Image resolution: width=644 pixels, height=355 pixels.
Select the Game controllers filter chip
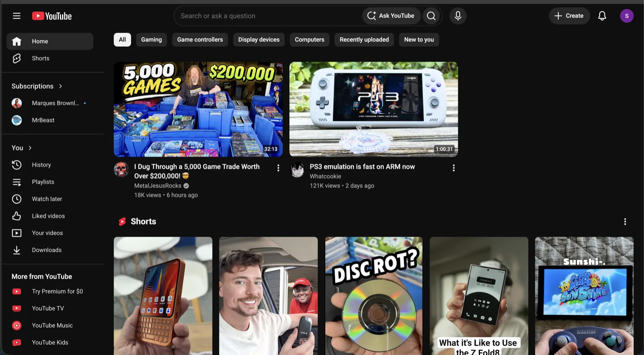tap(200, 39)
